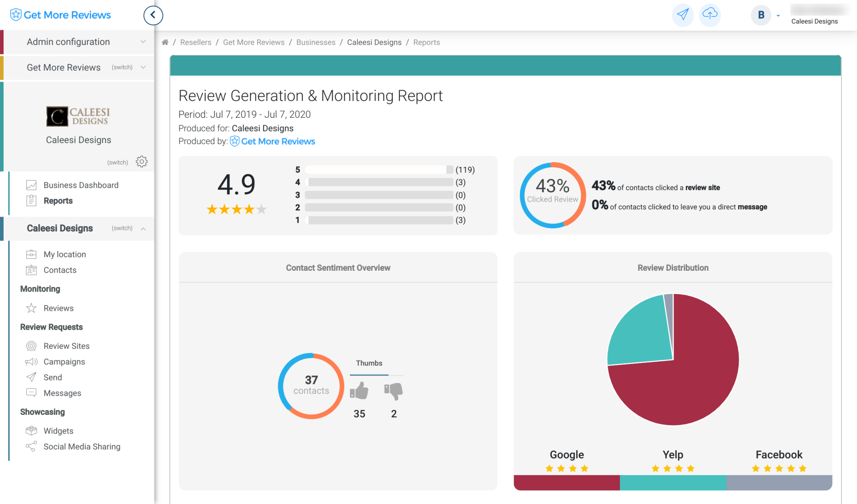Expand the Get More Reviews section

(143, 67)
